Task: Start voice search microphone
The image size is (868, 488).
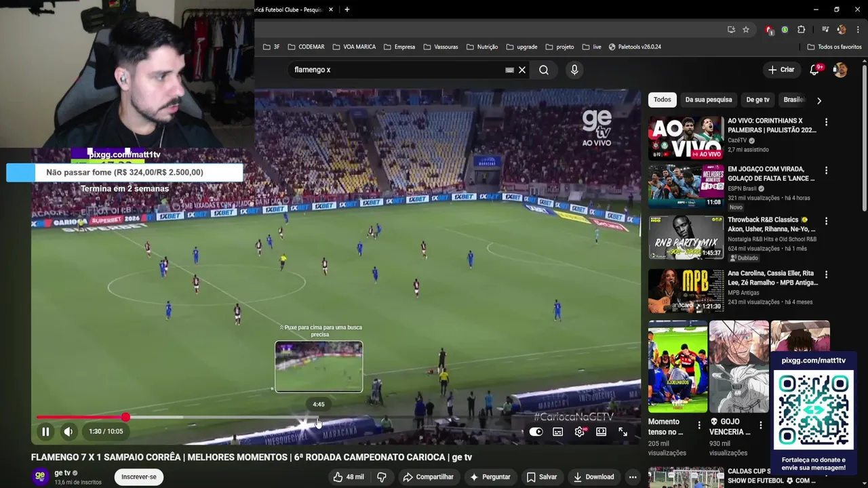Action: (x=574, y=70)
